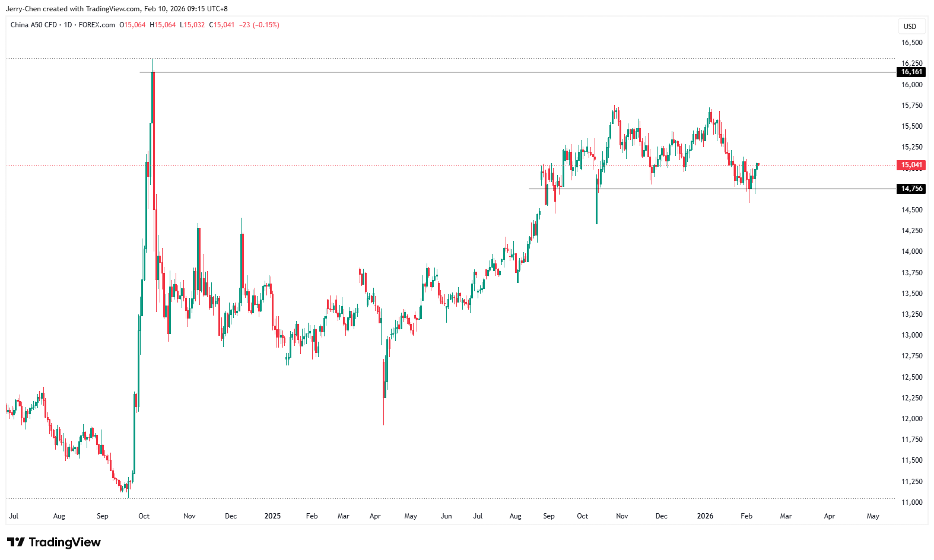The image size is (934, 560).
Task: Click the 12,000 price scale label
Action: [x=911, y=419]
